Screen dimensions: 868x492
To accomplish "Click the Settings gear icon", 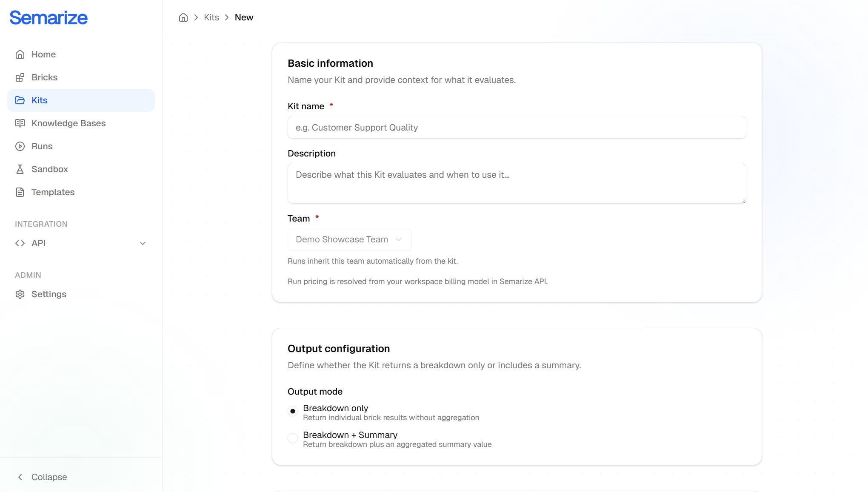I will 20,294.
